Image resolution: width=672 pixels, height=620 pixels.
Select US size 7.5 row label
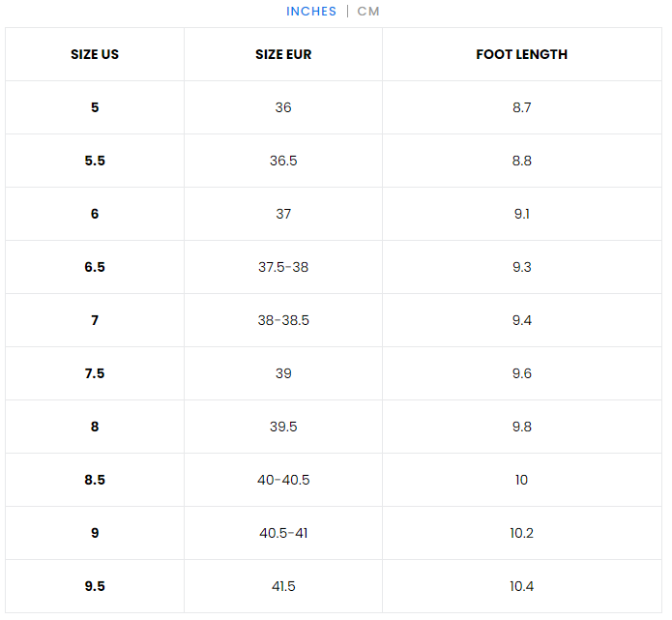[95, 373]
